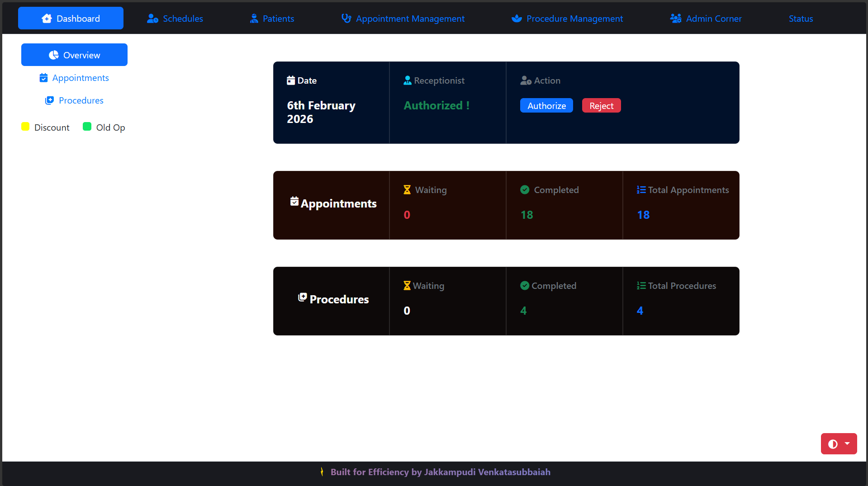Open Appointments link in the sidebar
Screen dimensions: 868x486
pyautogui.click(x=81, y=78)
